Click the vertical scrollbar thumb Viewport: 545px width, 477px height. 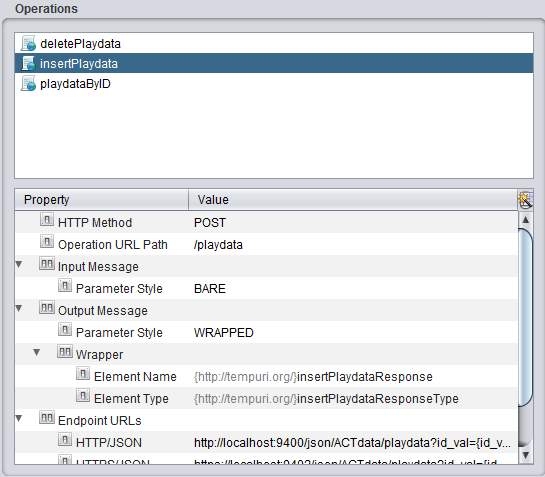coord(526,317)
